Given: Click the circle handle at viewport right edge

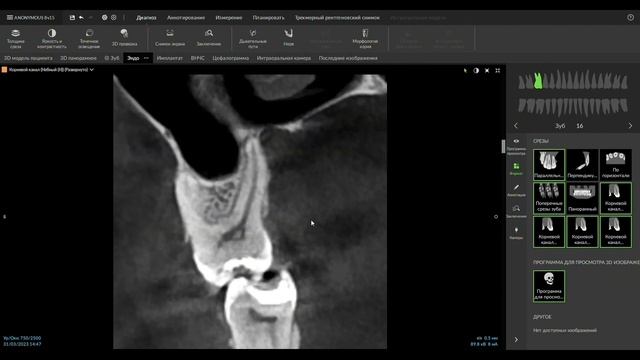Looking at the screenshot, I should click(x=496, y=217).
